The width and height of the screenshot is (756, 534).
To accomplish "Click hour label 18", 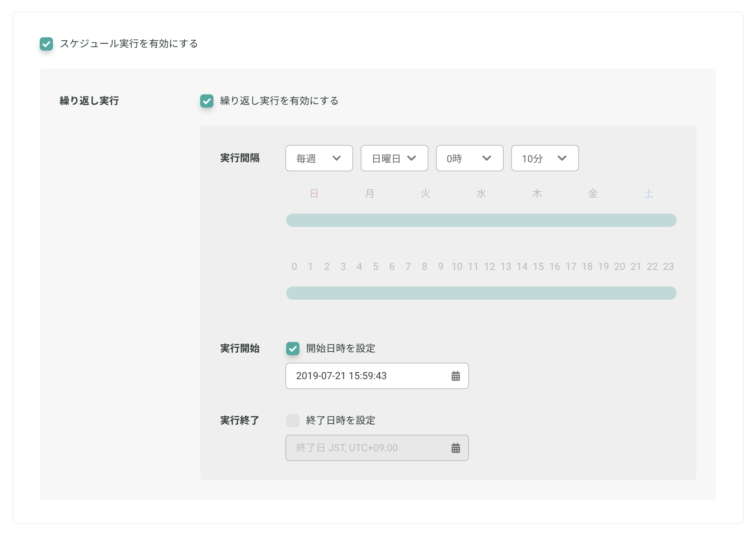I will (x=587, y=267).
